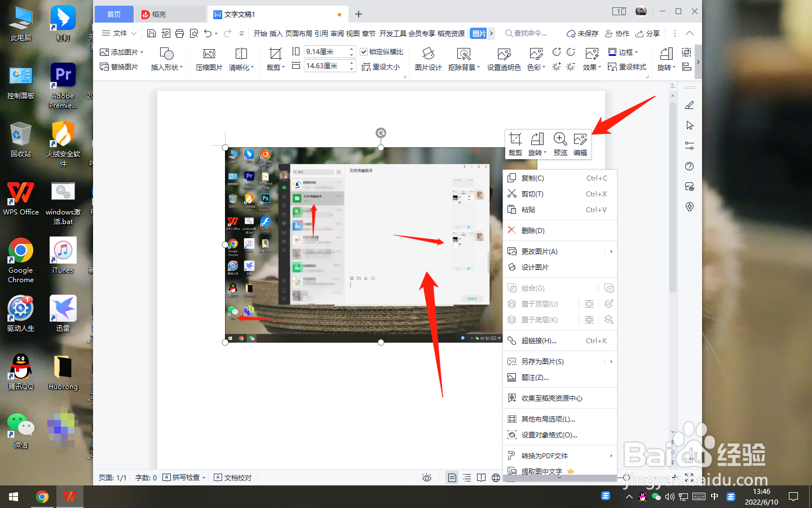Click the Unsaved (未保存) cloud button
The image size is (812, 508).
582,33
